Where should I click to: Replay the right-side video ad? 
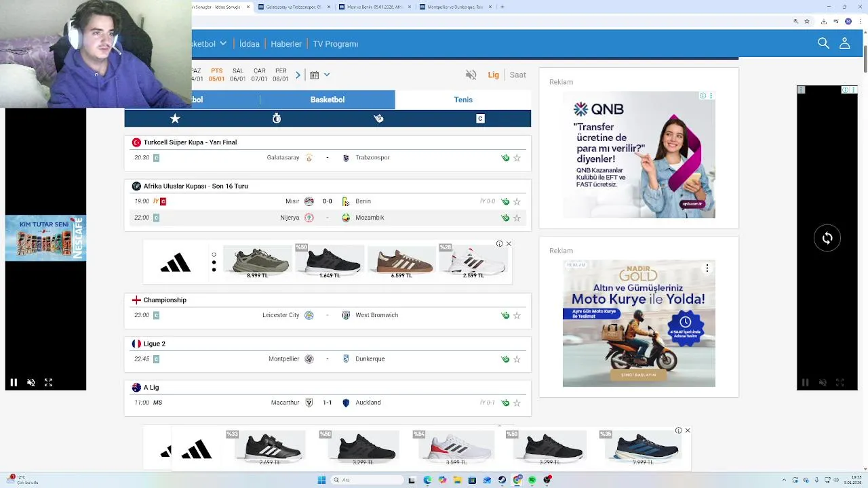pyautogui.click(x=827, y=238)
